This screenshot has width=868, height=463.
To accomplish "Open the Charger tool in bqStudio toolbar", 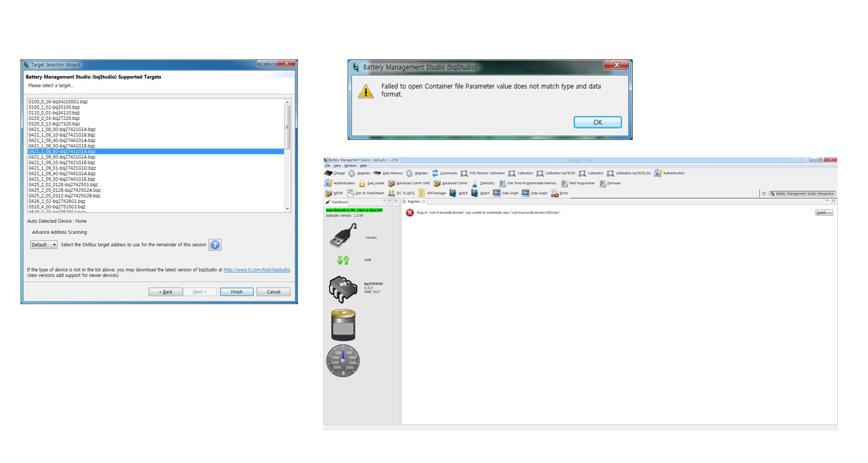I will point(335,173).
